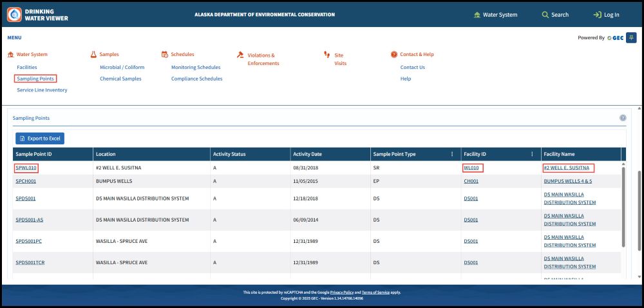
Task: Open the BUMPUS WELLS 4 & 5 facility link
Action: (x=567, y=181)
